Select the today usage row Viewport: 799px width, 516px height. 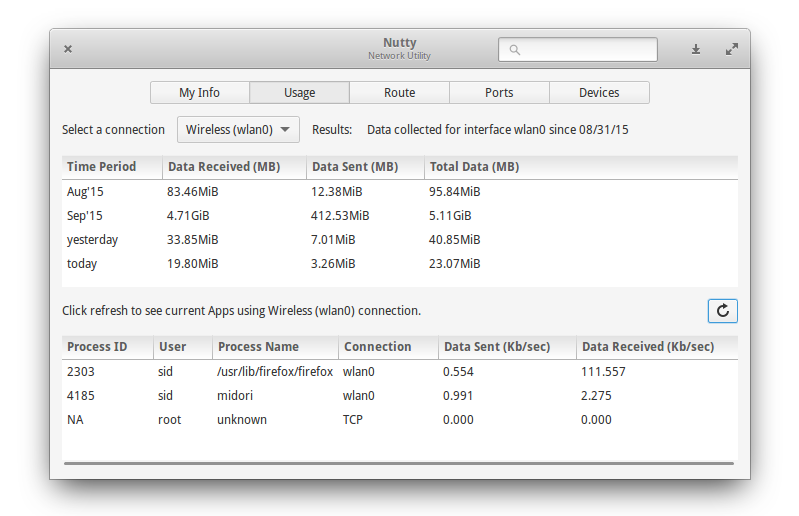[x=400, y=264]
